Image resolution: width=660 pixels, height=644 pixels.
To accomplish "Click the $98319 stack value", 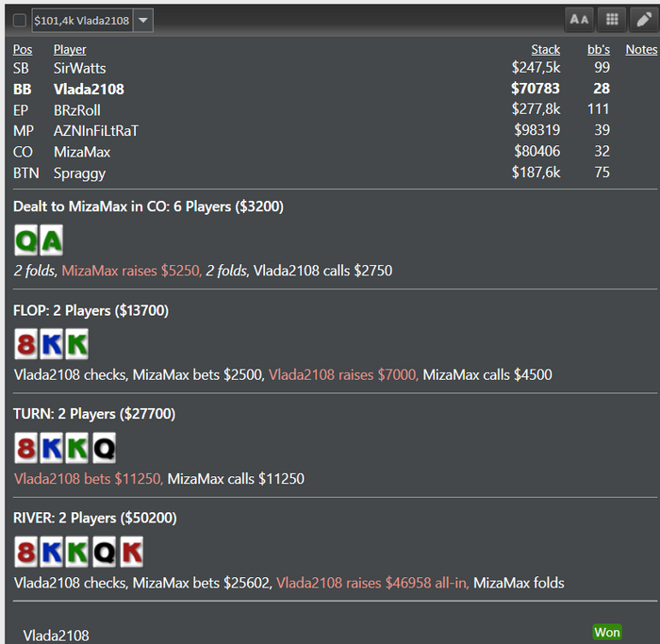I will 537,129.
